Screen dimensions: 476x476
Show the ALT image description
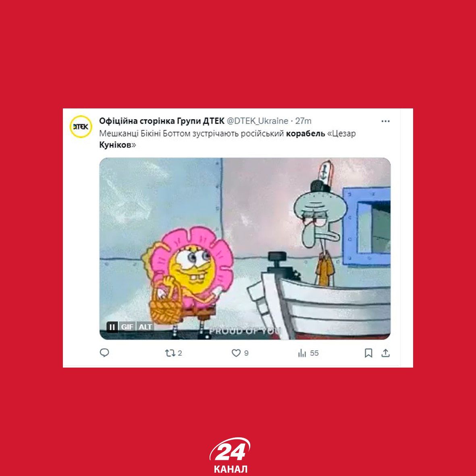[x=146, y=327]
